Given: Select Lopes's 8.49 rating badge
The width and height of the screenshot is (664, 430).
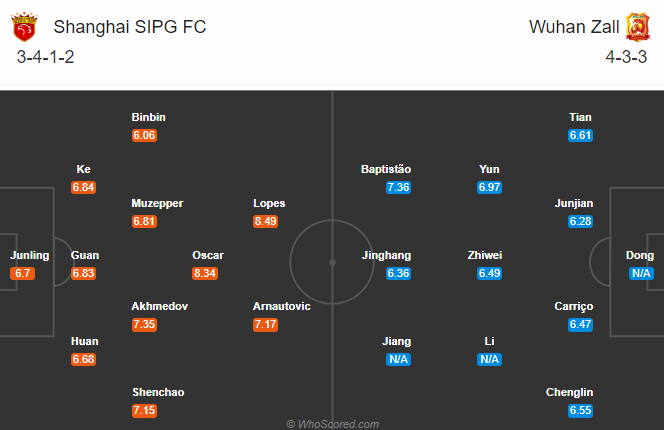Looking at the screenshot, I should [266, 221].
